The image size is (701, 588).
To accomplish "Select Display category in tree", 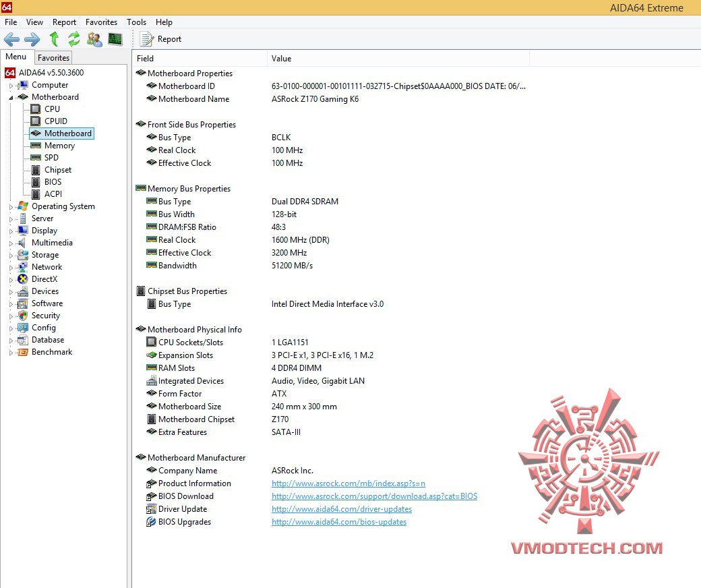I will point(44,231).
